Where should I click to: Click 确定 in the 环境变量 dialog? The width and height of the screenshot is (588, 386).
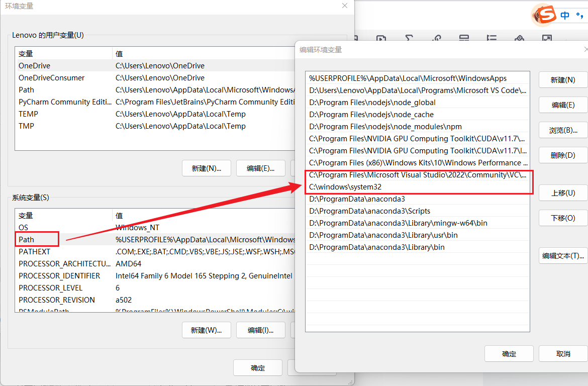tap(258, 368)
